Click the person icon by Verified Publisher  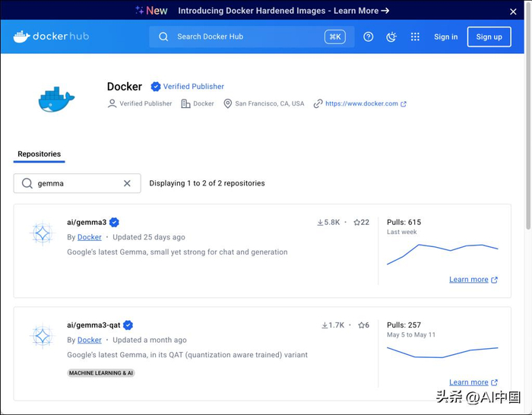click(112, 103)
